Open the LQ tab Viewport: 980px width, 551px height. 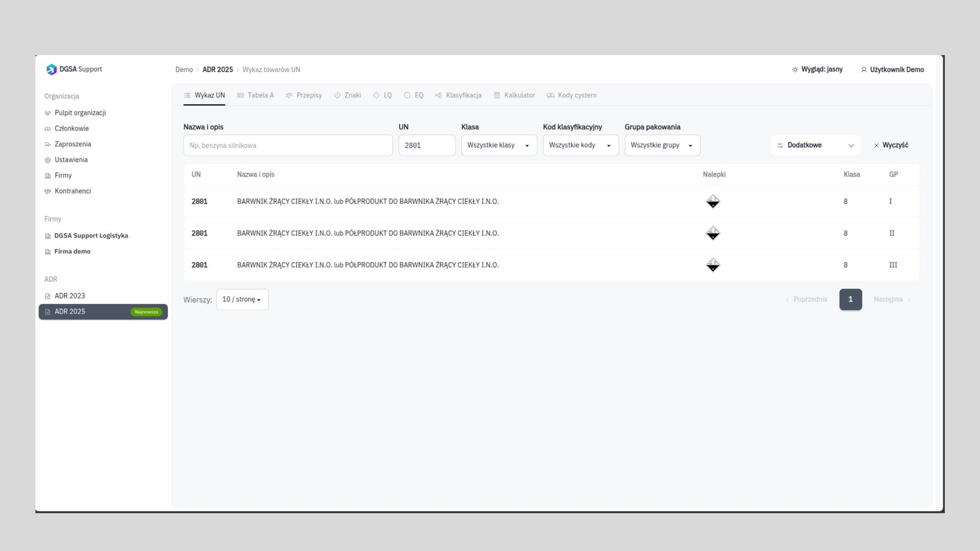pyautogui.click(x=383, y=96)
